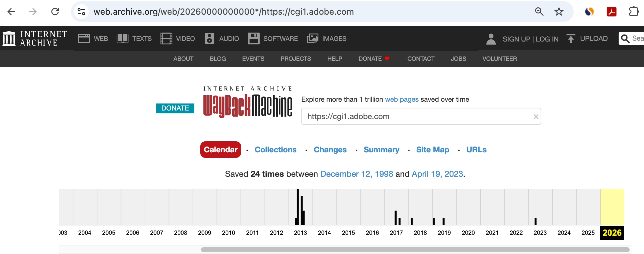Open the VIDEO film icon
This screenshot has width=644, height=254.
point(166,38)
